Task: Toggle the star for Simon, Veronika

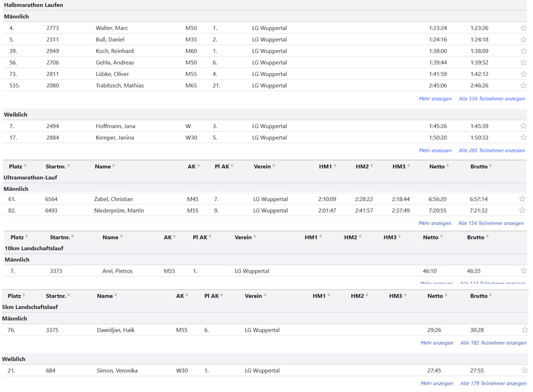Action: click(x=525, y=370)
